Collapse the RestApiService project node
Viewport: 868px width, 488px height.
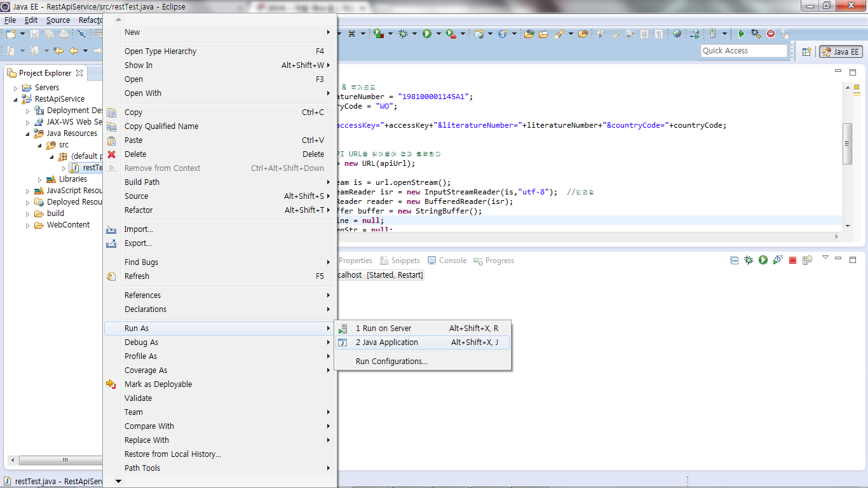coord(16,99)
